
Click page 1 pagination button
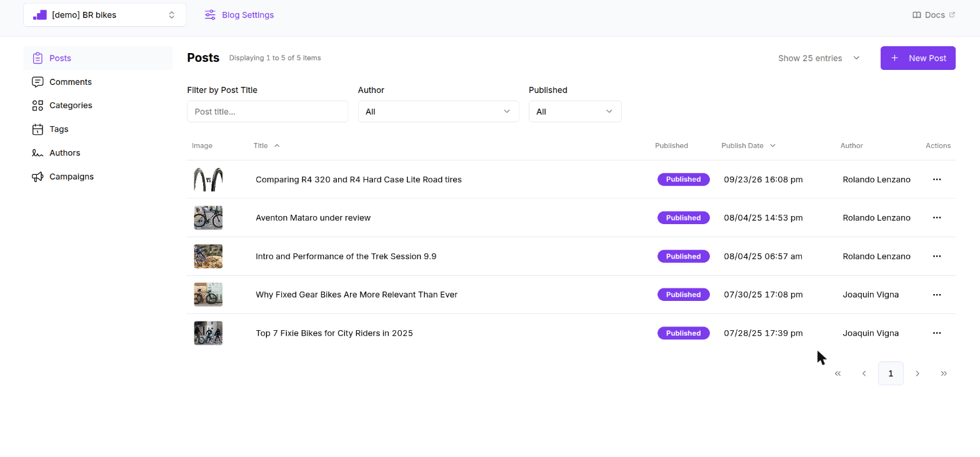(891, 373)
